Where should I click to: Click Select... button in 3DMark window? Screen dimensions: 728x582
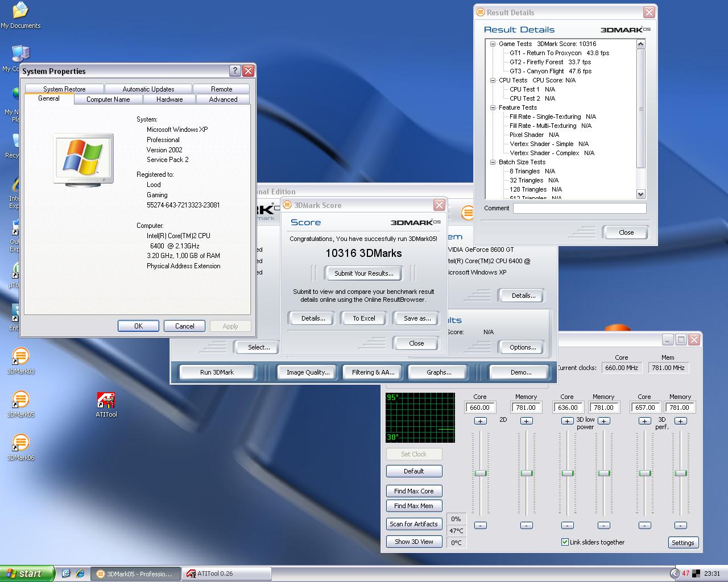[x=259, y=347]
